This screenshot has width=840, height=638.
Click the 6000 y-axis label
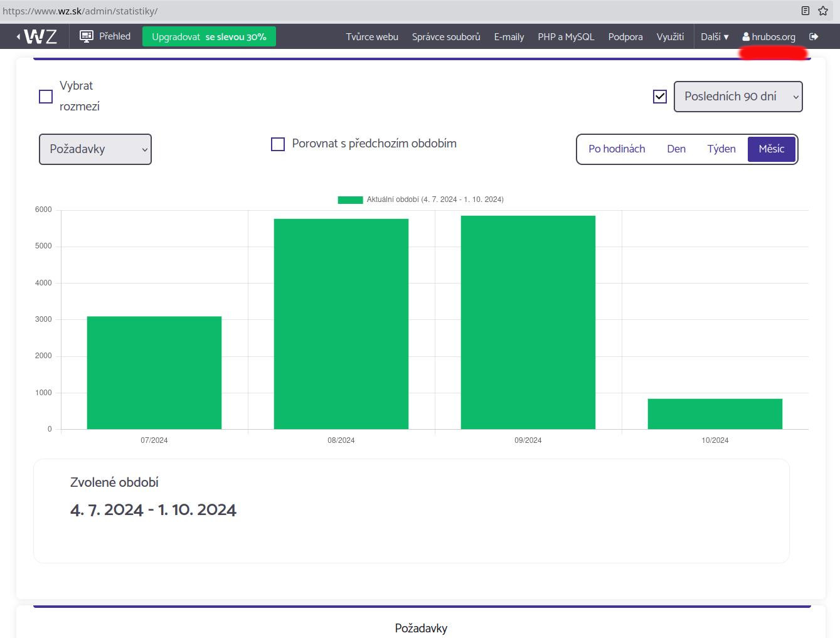pyautogui.click(x=43, y=210)
